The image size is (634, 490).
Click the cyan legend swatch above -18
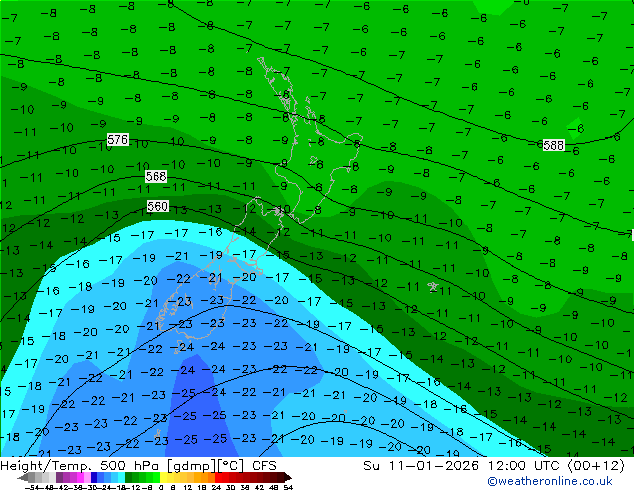pyautogui.click(x=122, y=477)
